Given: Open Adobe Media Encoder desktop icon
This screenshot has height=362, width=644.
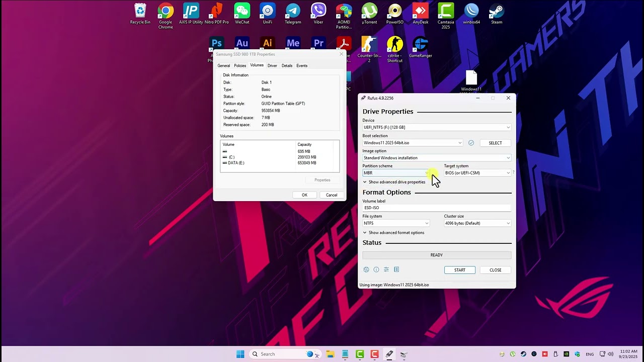Looking at the screenshot, I should pyautogui.click(x=293, y=44).
